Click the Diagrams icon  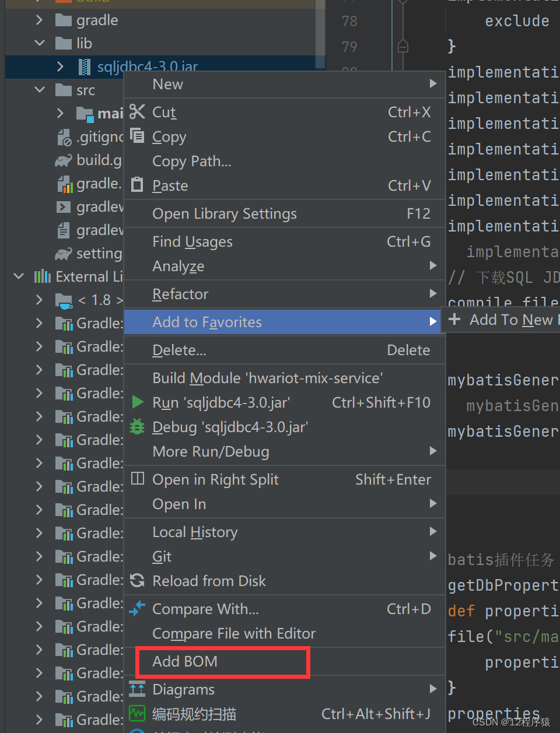tap(138, 689)
